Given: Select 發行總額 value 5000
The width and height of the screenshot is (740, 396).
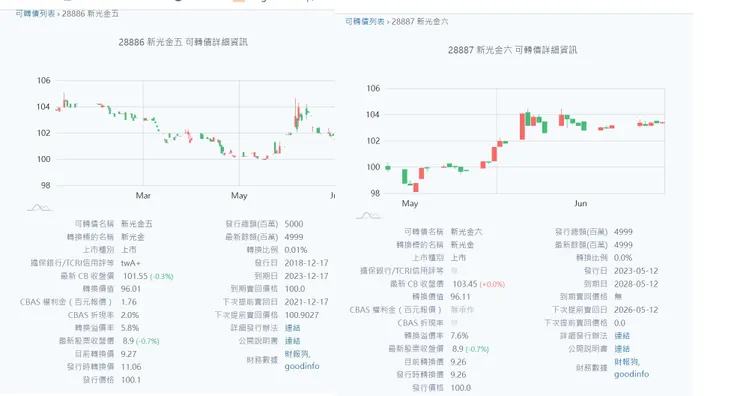Looking at the screenshot, I should [294, 224].
